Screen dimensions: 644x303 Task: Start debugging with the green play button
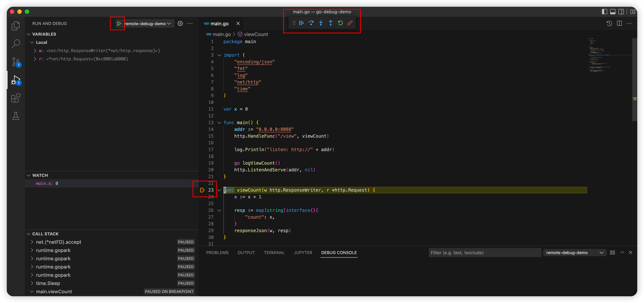[119, 23]
